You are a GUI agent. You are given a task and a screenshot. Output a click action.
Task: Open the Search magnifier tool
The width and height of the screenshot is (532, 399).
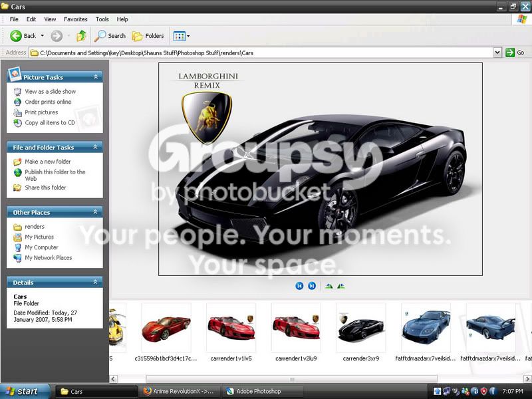[110, 36]
